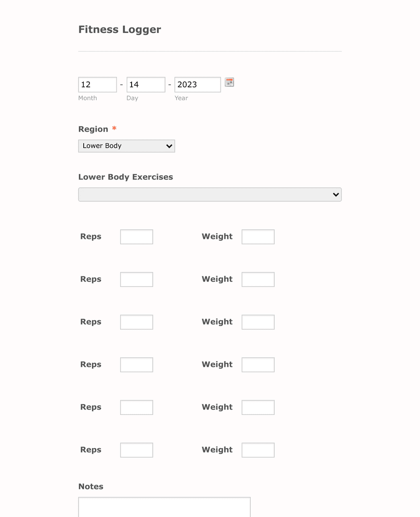Screen dimensions: 420x517
Task: Expand the Region selector showing Lower Body
Action: pos(126,146)
